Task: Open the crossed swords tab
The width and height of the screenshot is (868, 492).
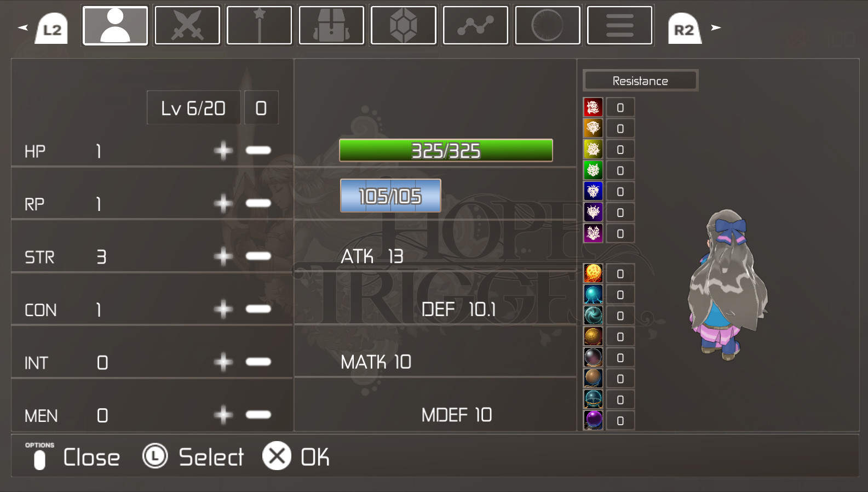Action: point(187,25)
